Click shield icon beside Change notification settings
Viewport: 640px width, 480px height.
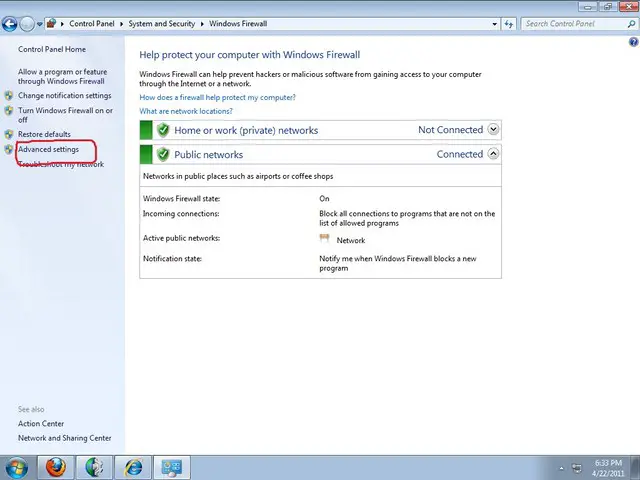9,96
